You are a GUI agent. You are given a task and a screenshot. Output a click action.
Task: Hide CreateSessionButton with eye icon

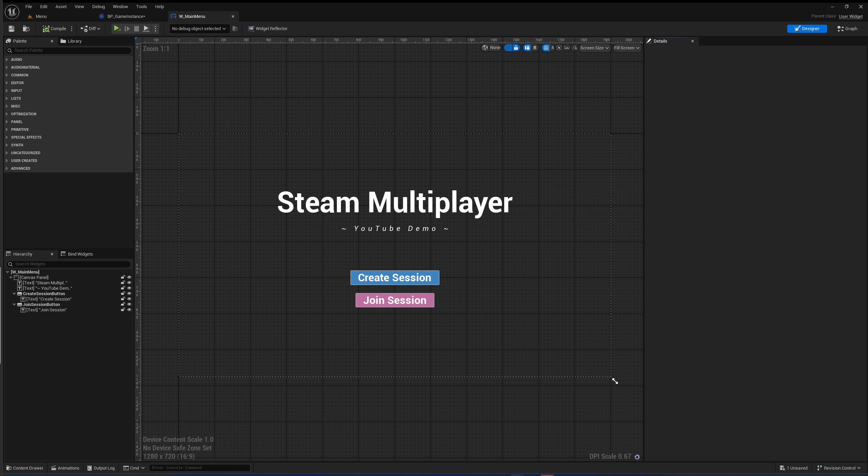[129, 293]
